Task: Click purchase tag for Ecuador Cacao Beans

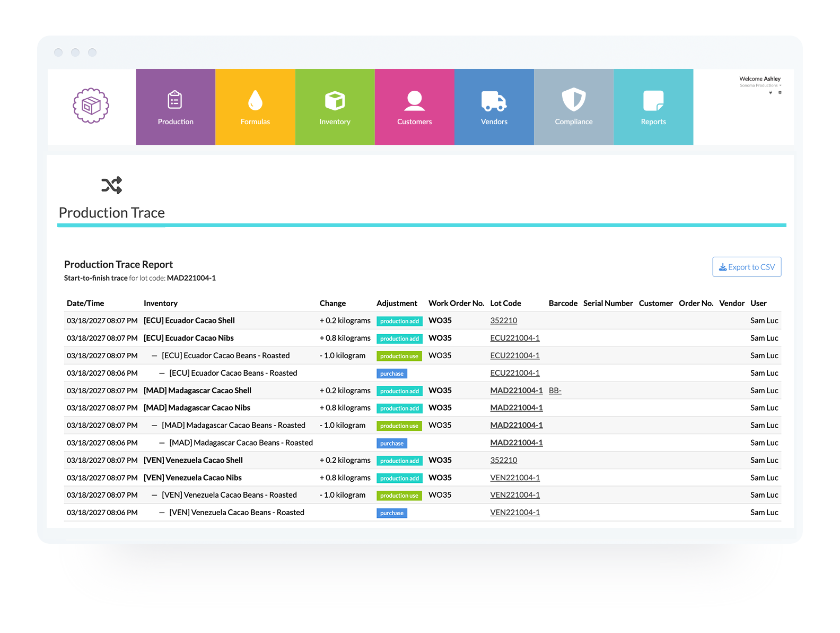Action: tap(392, 374)
